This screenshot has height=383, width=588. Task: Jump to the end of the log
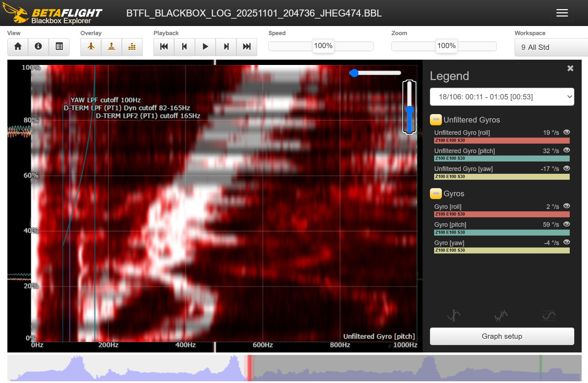247,47
